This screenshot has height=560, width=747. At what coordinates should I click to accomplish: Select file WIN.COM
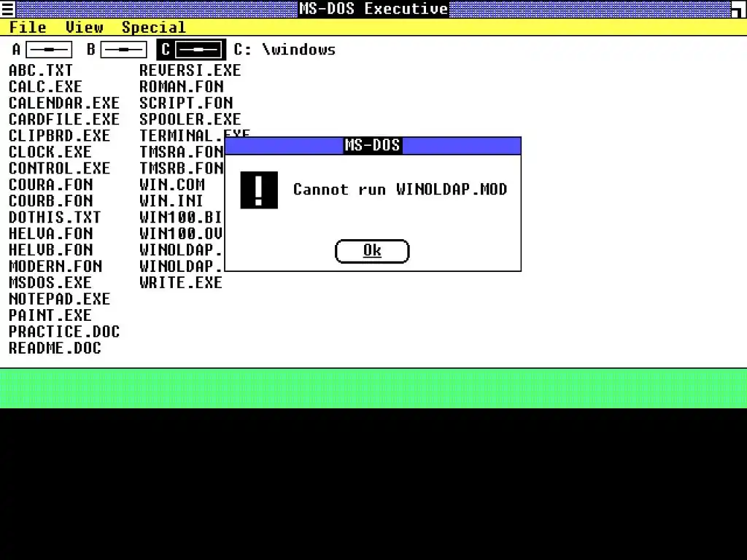tap(172, 184)
